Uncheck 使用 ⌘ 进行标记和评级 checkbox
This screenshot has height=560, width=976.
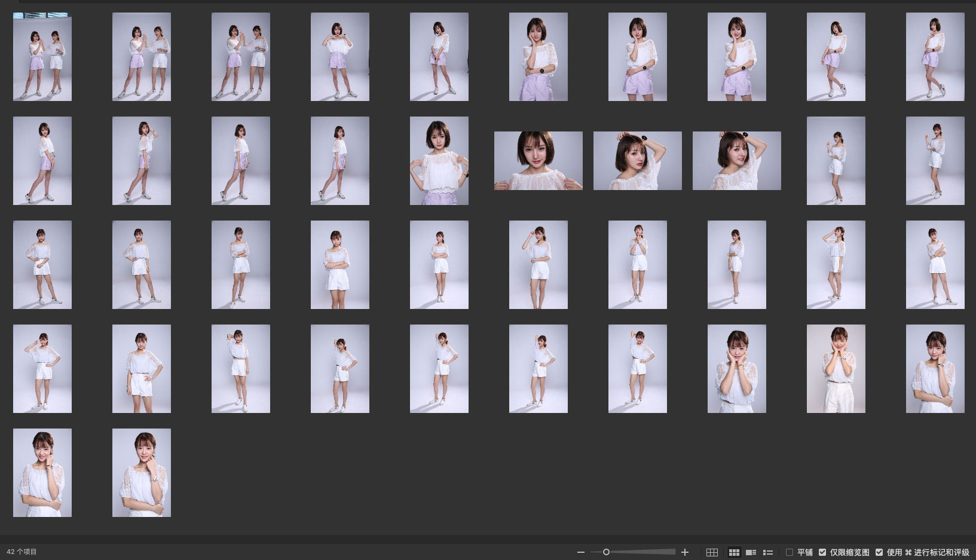(x=879, y=552)
